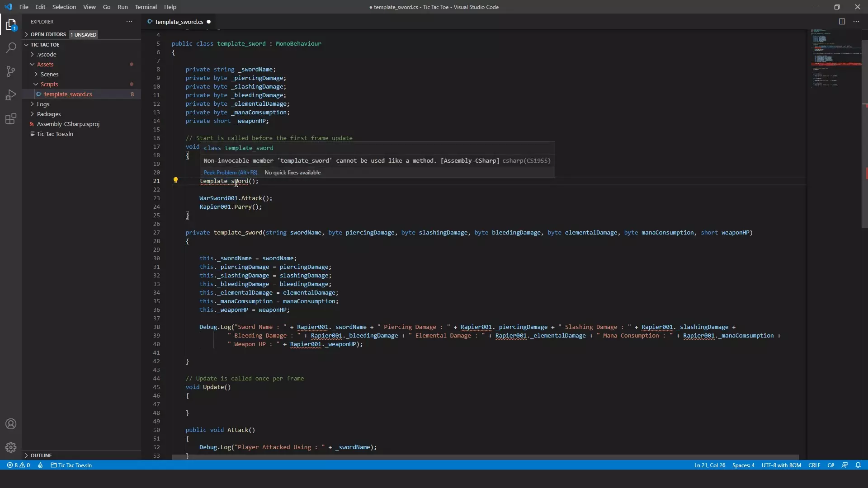868x488 pixels.
Task: Click the Terminal menu in menu bar
Action: [x=146, y=7]
